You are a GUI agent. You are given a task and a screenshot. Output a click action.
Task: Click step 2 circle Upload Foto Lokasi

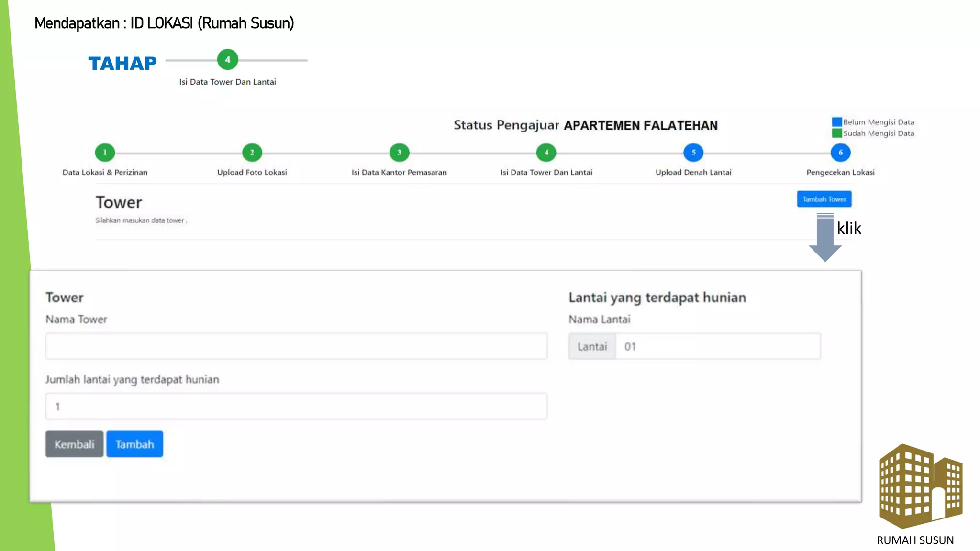(252, 153)
